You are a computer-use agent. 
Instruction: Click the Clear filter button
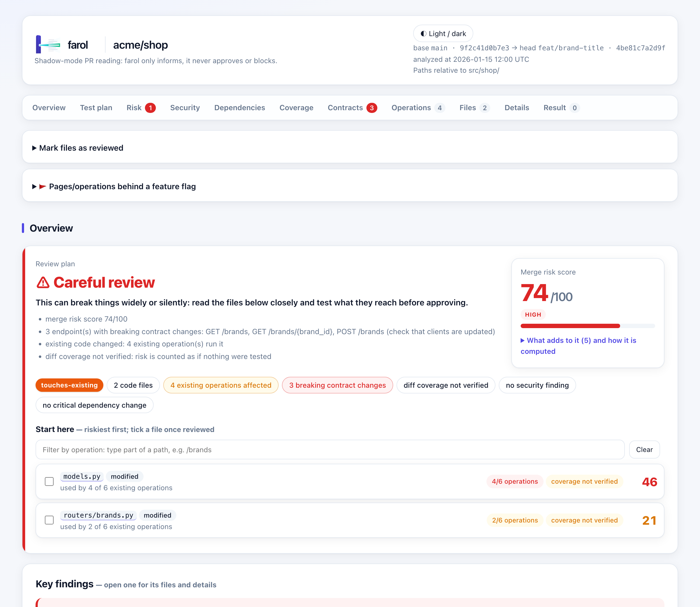pyautogui.click(x=644, y=450)
